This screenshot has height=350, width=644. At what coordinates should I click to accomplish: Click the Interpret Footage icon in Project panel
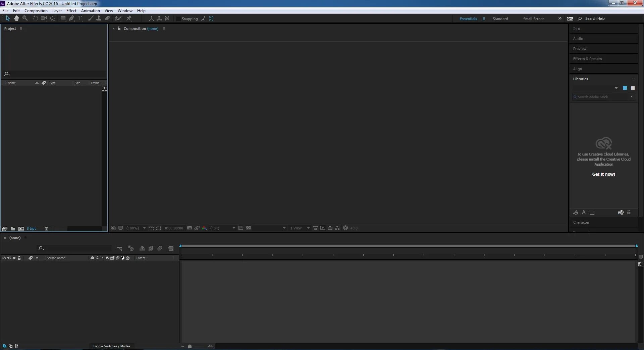point(5,228)
